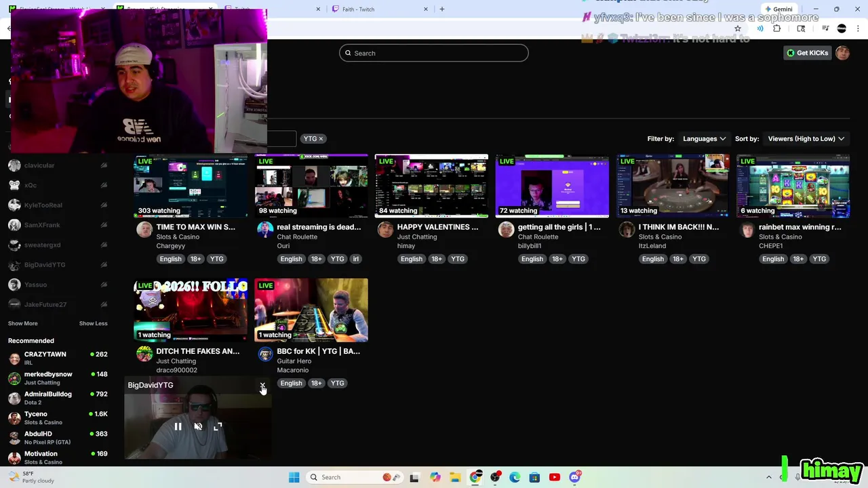Click the draco900002 channel avatar
This screenshot has height=488, width=868.
144,354
